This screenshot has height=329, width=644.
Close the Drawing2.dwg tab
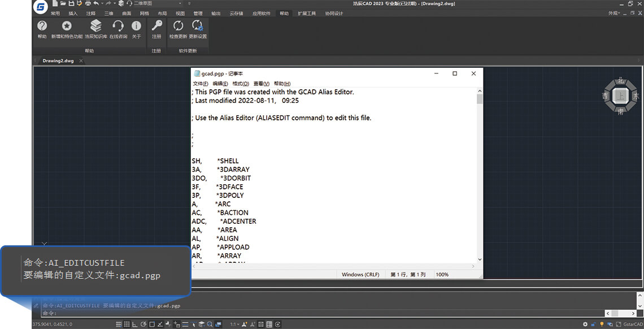coord(81,61)
